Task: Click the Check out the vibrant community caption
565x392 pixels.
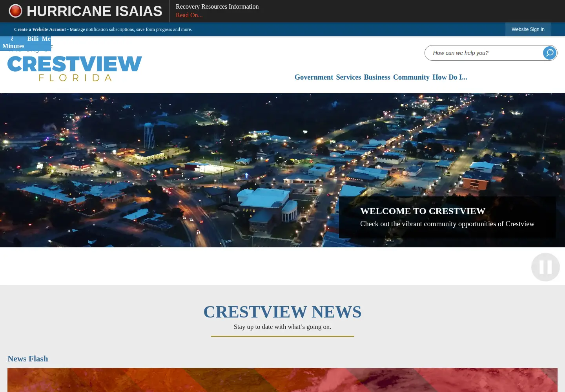Action: coord(447,224)
